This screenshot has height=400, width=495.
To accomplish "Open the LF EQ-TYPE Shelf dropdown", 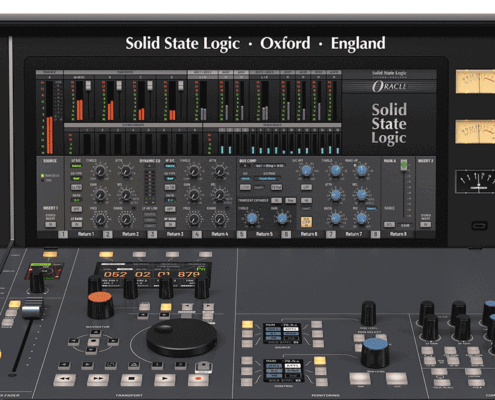I will (77, 179).
